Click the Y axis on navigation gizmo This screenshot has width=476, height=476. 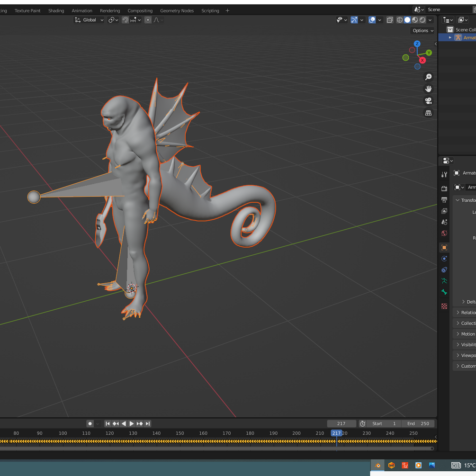coord(429,53)
